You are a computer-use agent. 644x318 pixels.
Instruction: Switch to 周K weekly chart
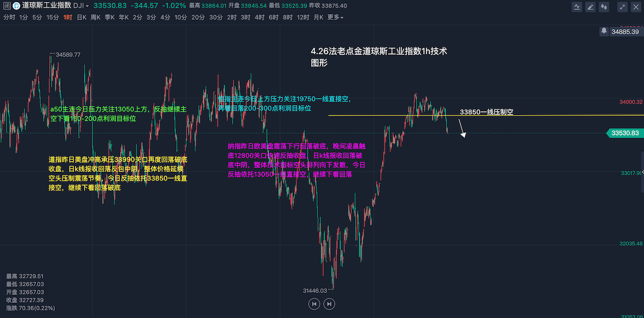[96, 17]
